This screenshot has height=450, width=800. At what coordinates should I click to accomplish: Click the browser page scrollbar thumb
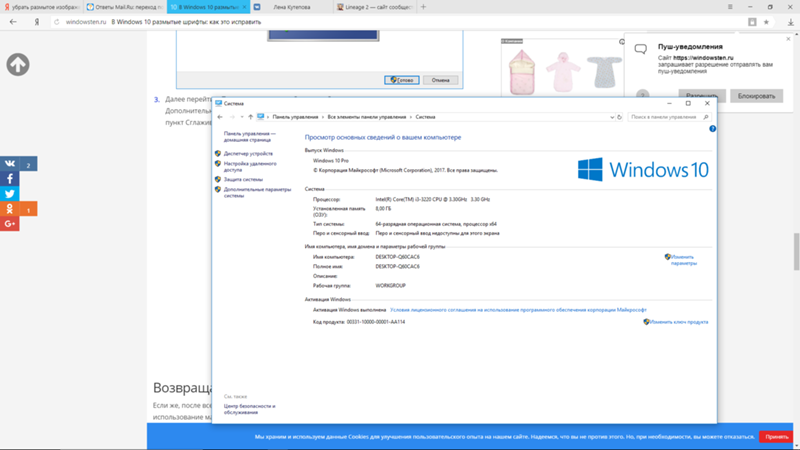[x=796, y=252]
